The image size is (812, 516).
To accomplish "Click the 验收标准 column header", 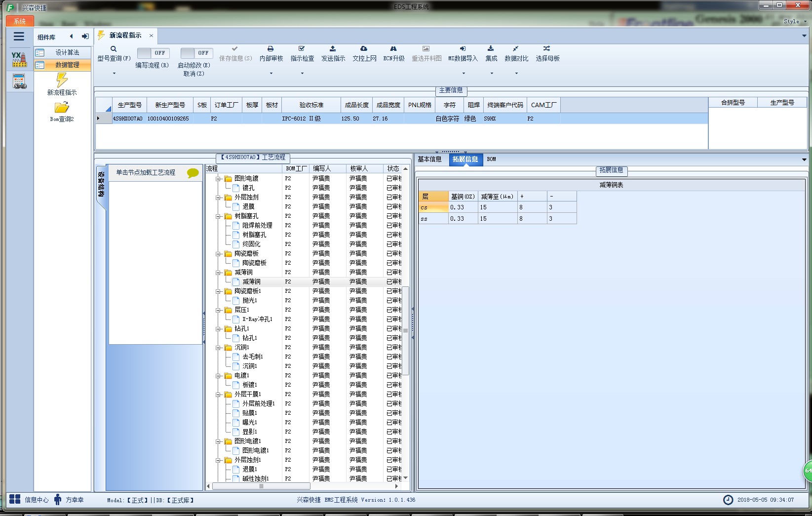I will pos(311,105).
